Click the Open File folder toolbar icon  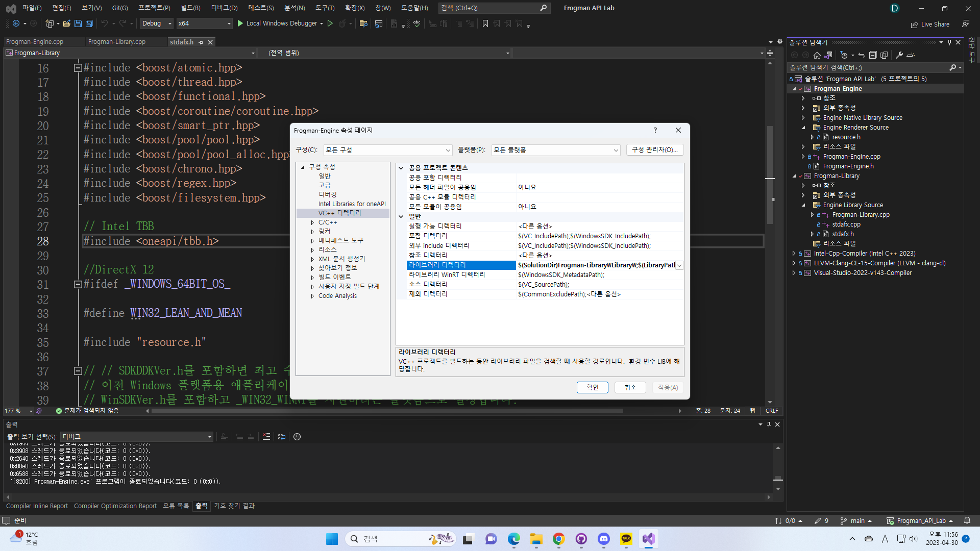66,23
